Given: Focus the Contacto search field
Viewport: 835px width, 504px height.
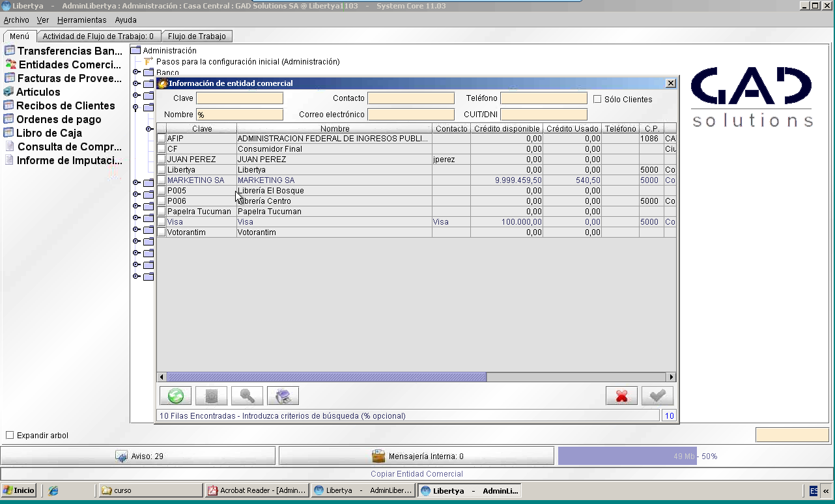Looking at the screenshot, I should pyautogui.click(x=411, y=98).
